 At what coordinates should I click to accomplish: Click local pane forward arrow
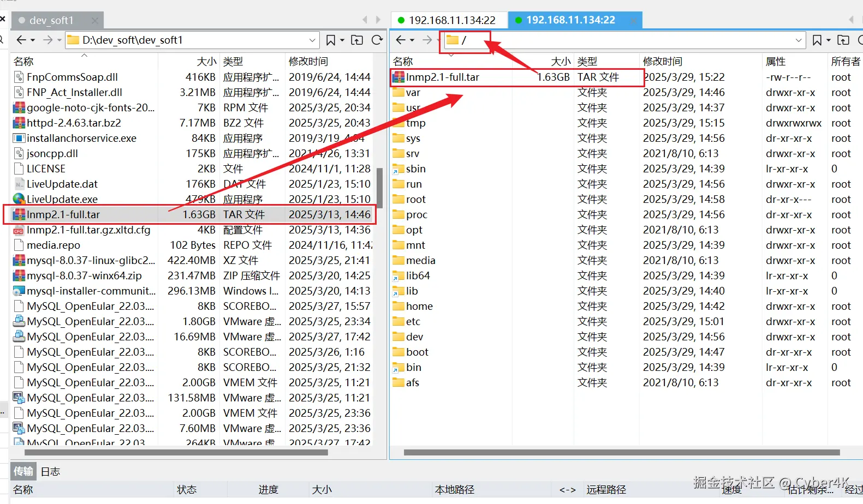tap(47, 40)
